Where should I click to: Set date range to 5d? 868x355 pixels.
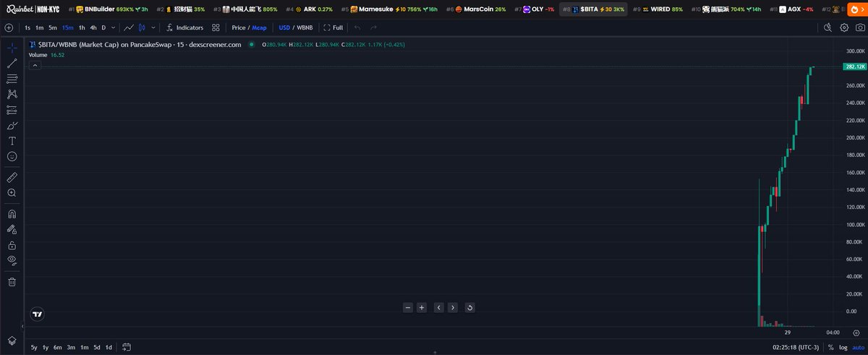pyautogui.click(x=97, y=347)
